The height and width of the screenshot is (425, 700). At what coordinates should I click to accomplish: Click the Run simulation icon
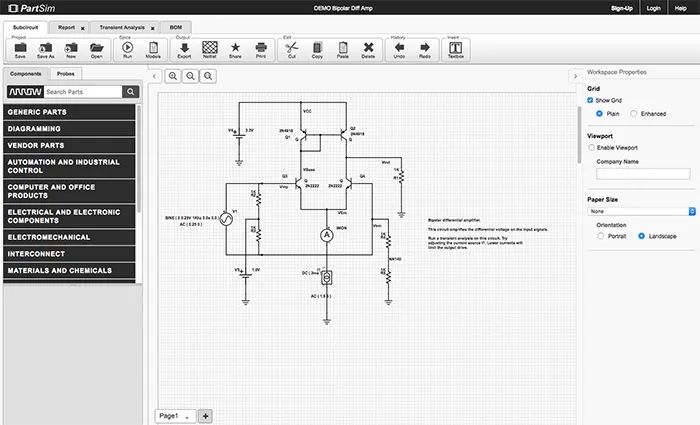127,47
